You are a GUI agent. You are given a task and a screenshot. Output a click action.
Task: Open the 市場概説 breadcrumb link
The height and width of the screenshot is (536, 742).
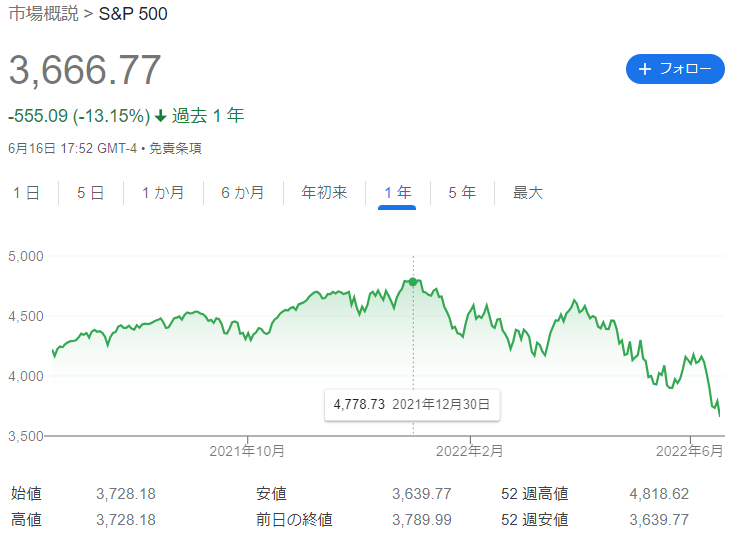[43, 16]
